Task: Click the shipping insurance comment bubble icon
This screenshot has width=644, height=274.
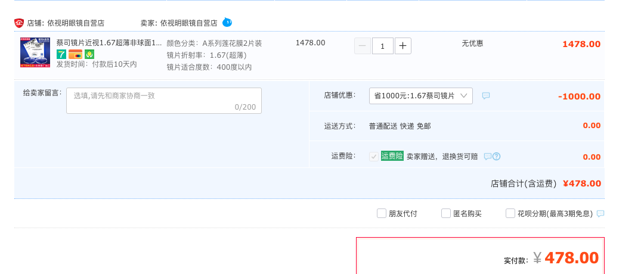Action: (488, 156)
